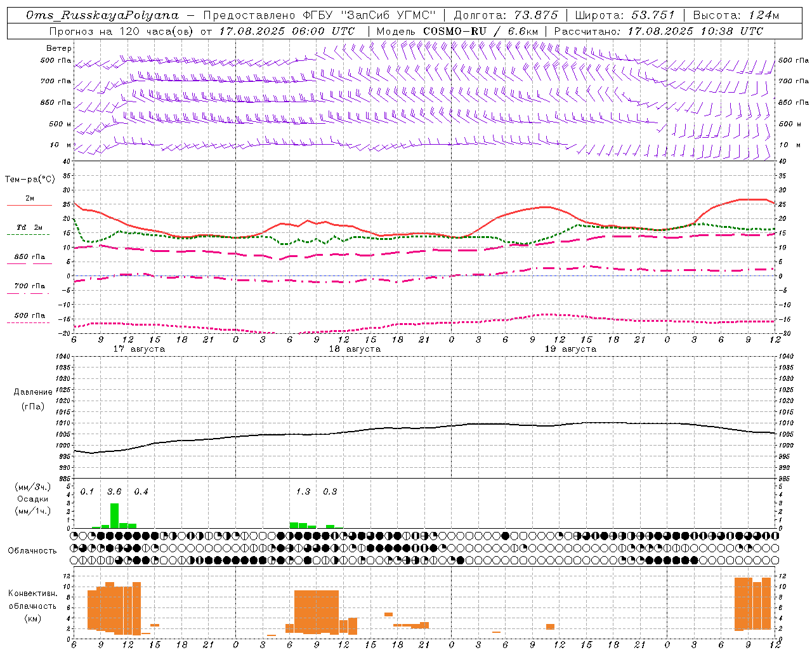Viewport: 812px width, 650px height.
Task: Click the (гПа) pressure unit label
Action: (33, 407)
